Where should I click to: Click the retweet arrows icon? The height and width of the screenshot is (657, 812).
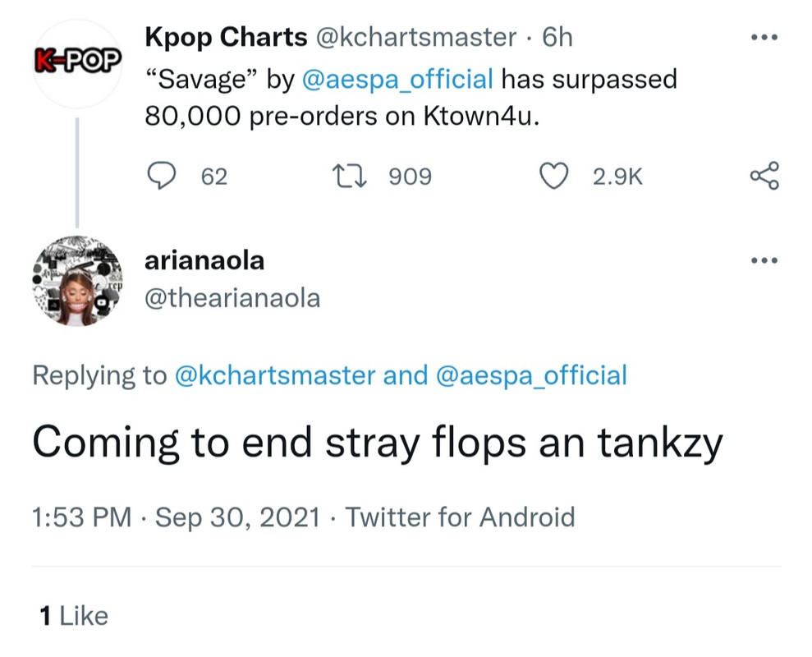(354, 175)
